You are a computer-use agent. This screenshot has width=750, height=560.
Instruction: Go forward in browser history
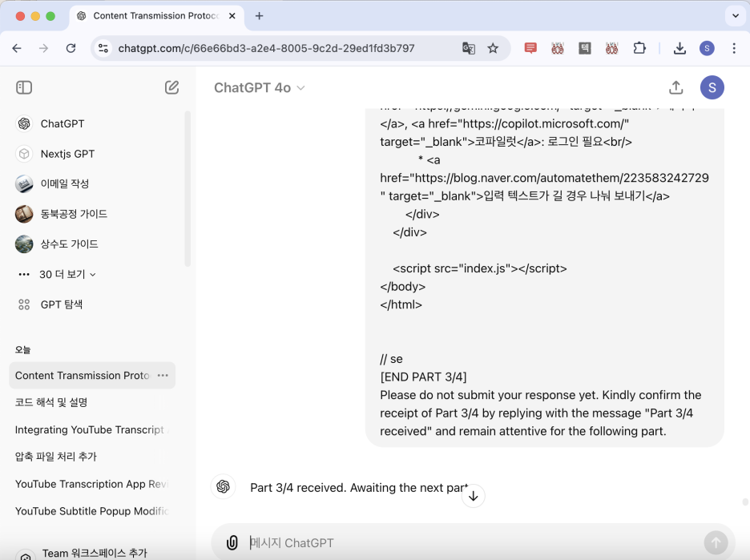(43, 48)
